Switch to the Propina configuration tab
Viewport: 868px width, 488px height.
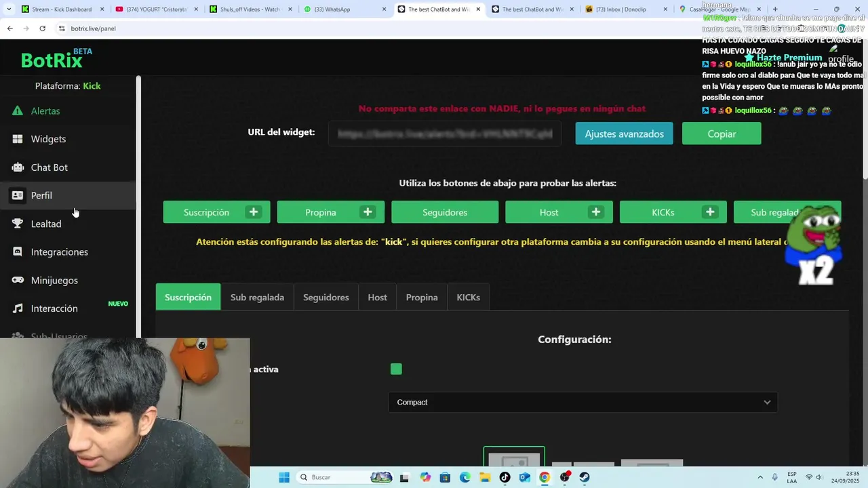[422, 297]
